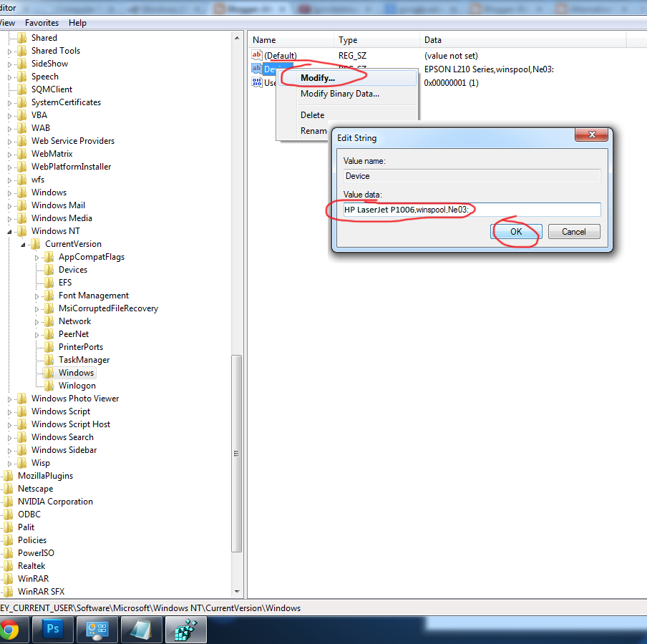Expand the Windows Media key
Viewport: 647px width, 644px height.
[x=9, y=219]
